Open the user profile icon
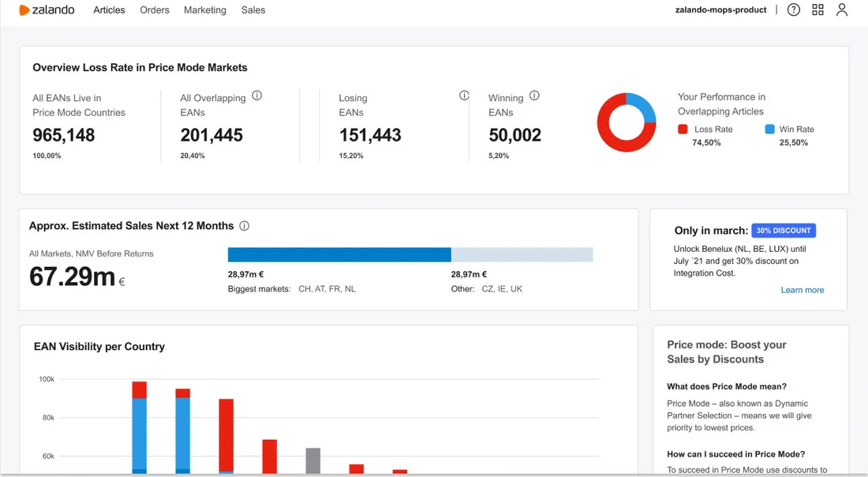Viewport: 868px width, 477px height. coord(841,9)
